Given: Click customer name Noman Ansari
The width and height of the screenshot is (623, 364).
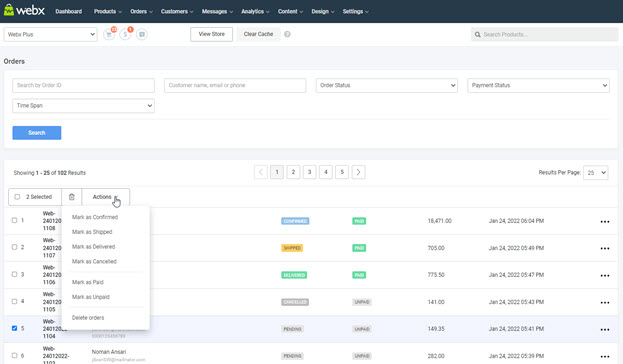Looking at the screenshot, I should [x=109, y=352].
